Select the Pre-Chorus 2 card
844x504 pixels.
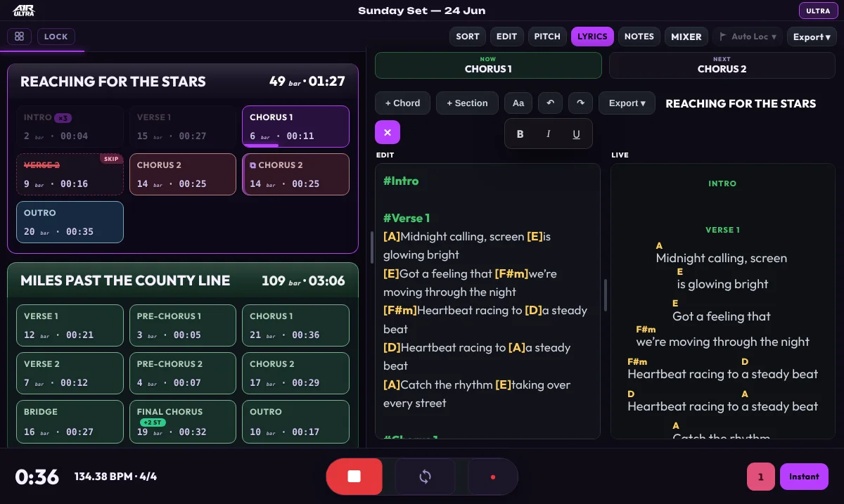pyautogui.click(x=183, y=373)
